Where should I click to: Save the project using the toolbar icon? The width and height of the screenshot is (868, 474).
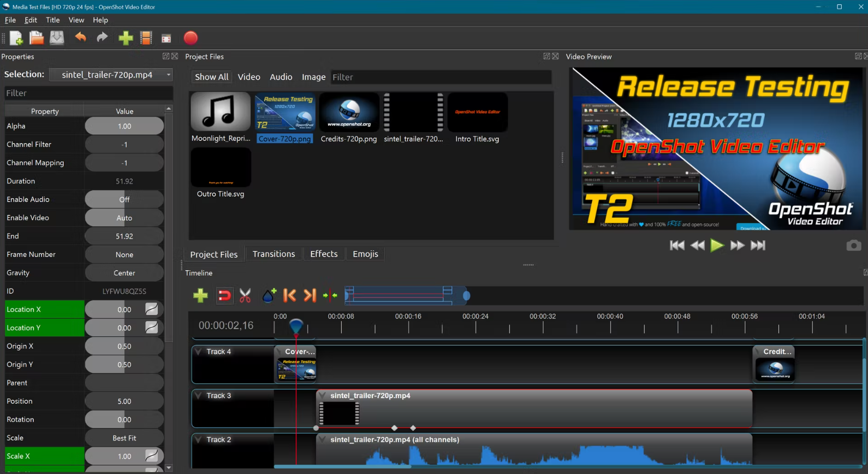pos(57,38)
